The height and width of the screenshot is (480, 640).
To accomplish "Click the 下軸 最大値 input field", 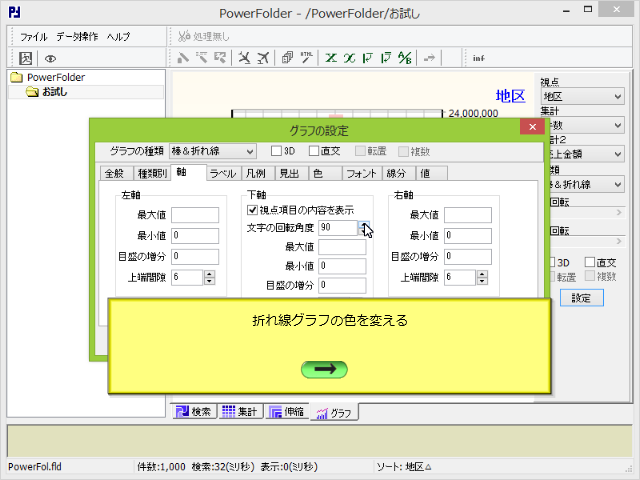I will coord(342,247).
